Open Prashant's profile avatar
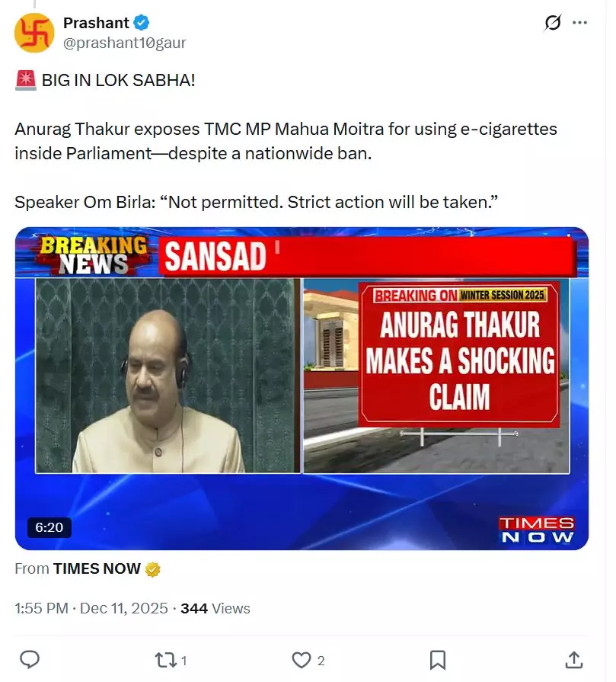 click(x=34, y=33)
